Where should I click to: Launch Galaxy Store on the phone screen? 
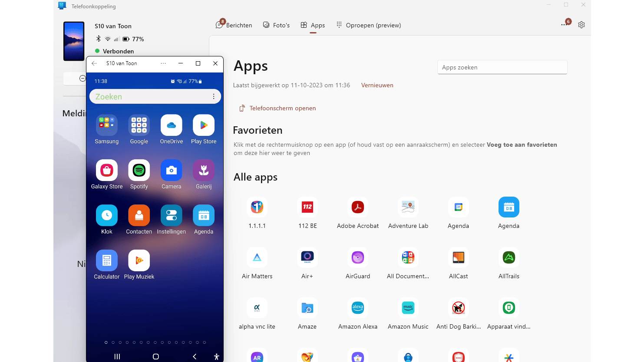click(x=107, y=171)
